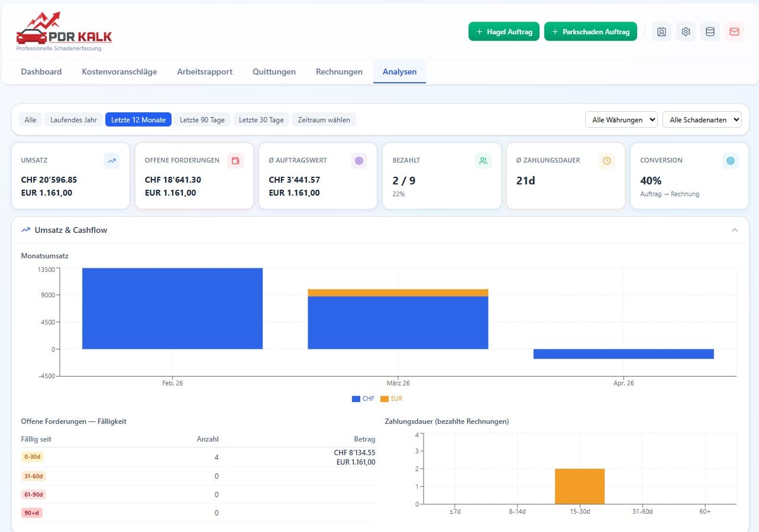
Task: Click the target icon on the Conversion card
Action: click(x=730, y=160)
